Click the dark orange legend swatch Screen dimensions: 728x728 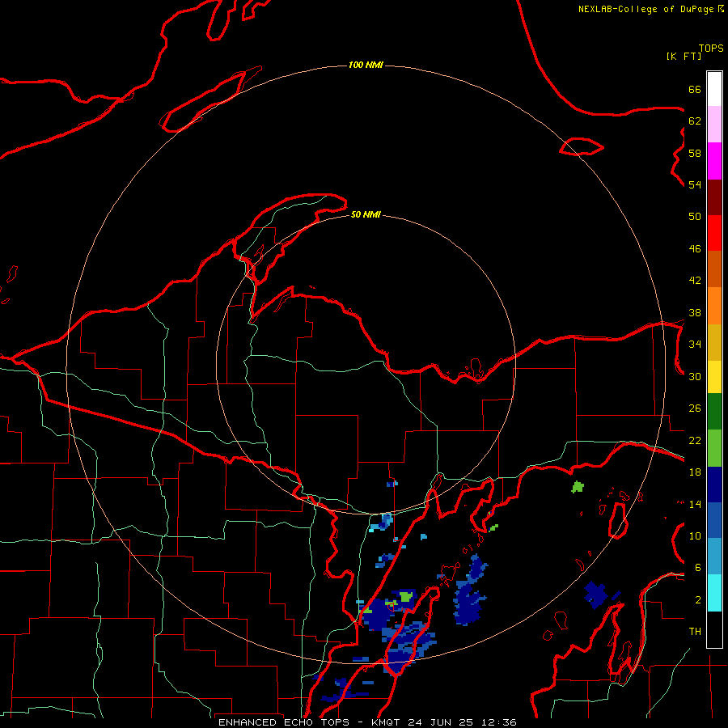tap(714, 269)
